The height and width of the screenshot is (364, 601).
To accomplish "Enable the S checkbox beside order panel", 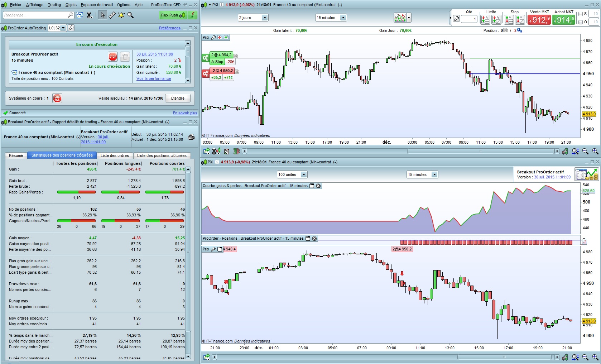I will tap(581, 14).
